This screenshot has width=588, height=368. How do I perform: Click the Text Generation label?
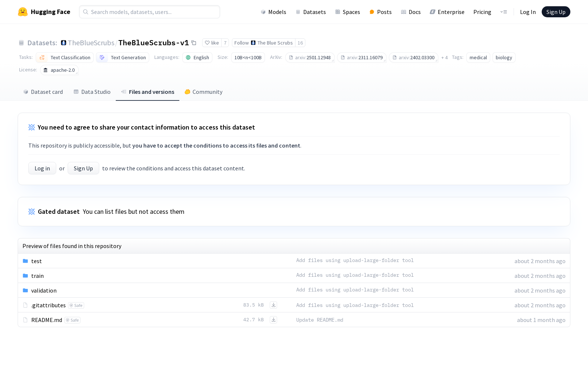128,57
